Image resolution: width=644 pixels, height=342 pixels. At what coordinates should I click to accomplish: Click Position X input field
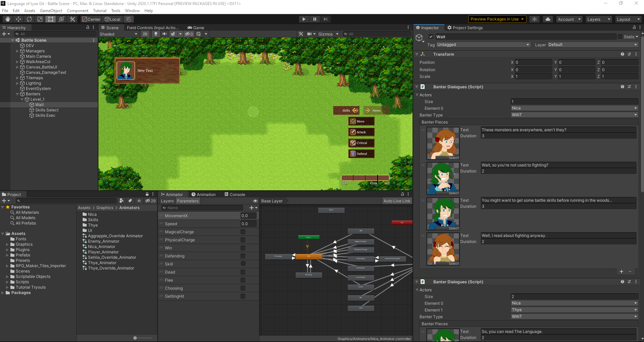tap(533, 62)
